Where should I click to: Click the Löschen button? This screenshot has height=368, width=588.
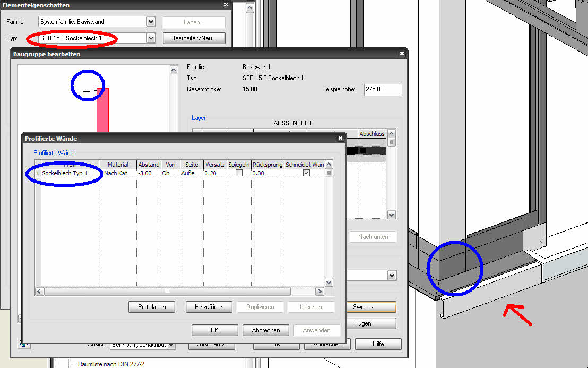311,307
